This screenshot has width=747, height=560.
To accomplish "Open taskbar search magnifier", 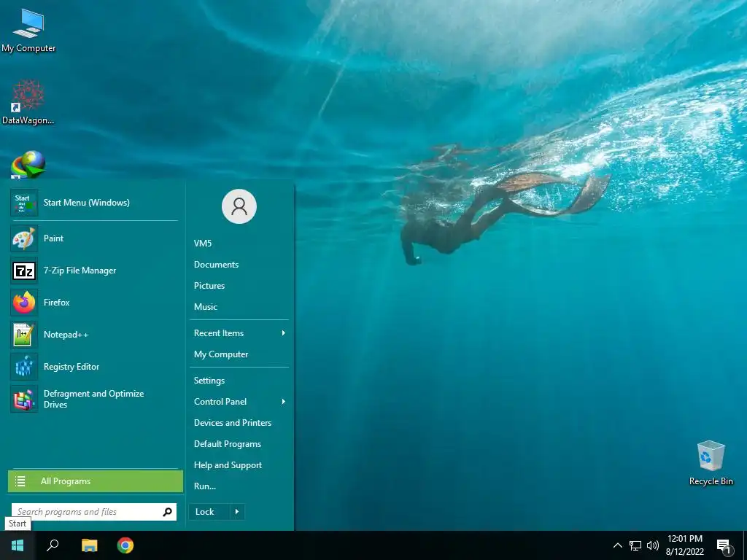I will [53, 545].
